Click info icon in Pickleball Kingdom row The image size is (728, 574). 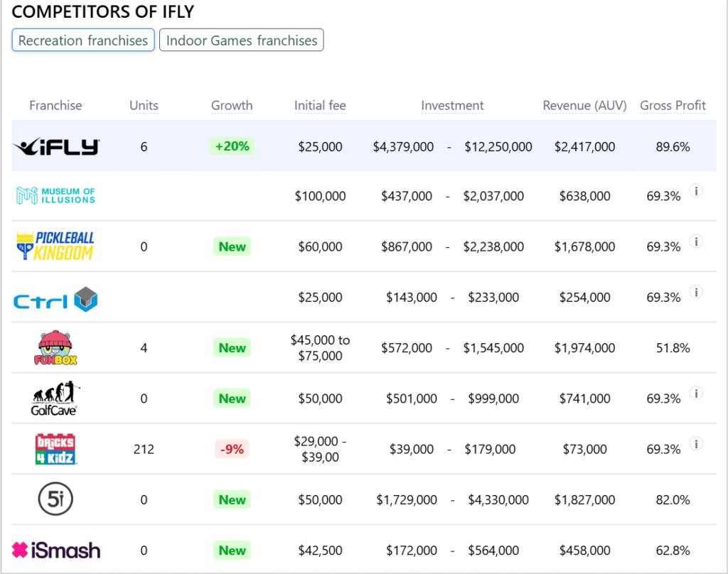point(695,241)
